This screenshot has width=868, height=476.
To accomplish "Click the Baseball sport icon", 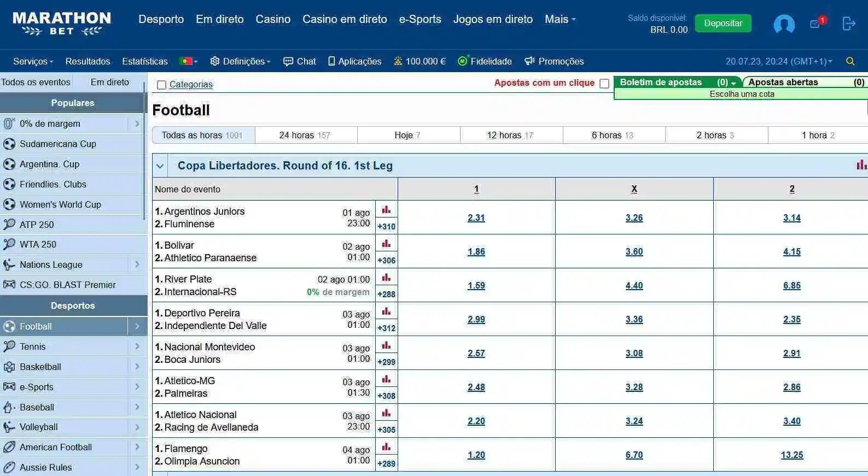I will click(9, 407).
